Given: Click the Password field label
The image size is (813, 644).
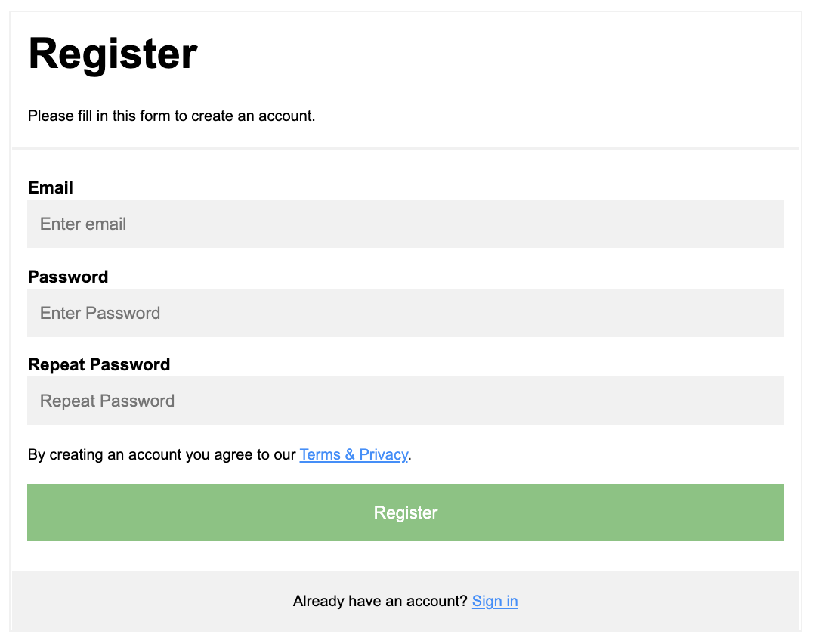Looking at the screenshot, I should tap(67, 277).
